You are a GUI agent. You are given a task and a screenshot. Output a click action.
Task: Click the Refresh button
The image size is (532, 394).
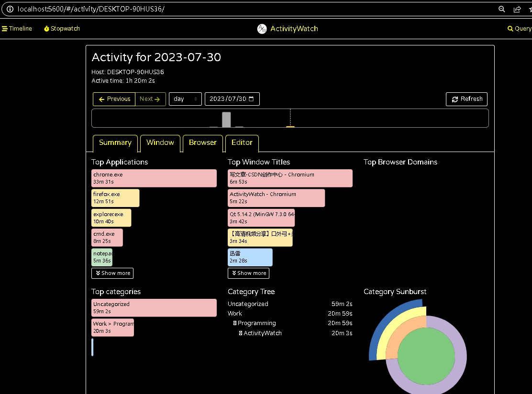pos(466,99)
